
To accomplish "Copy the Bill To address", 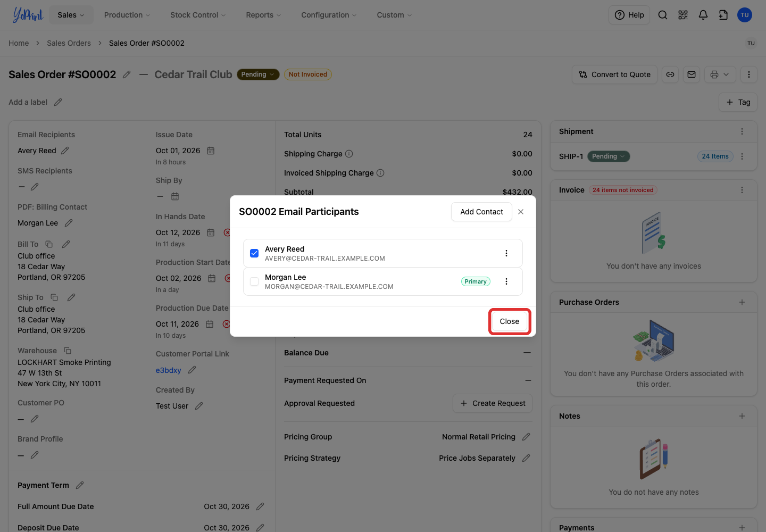I will click(49, 244).
